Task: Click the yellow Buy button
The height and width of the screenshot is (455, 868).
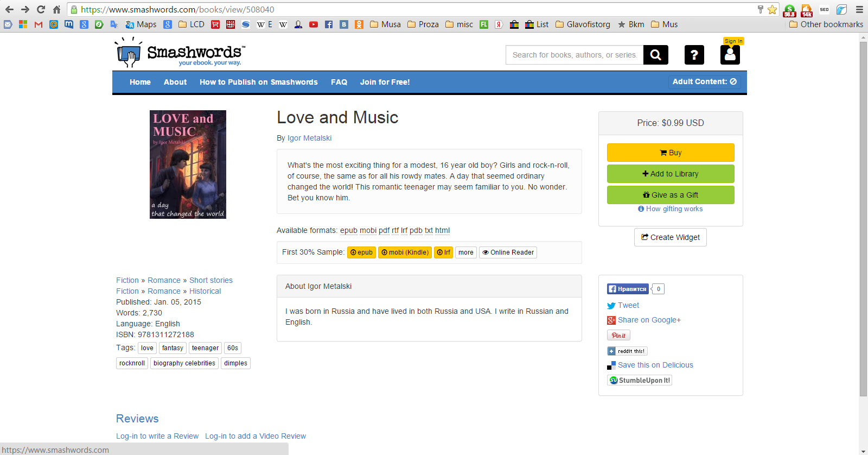Action: [x=671, y=153]
